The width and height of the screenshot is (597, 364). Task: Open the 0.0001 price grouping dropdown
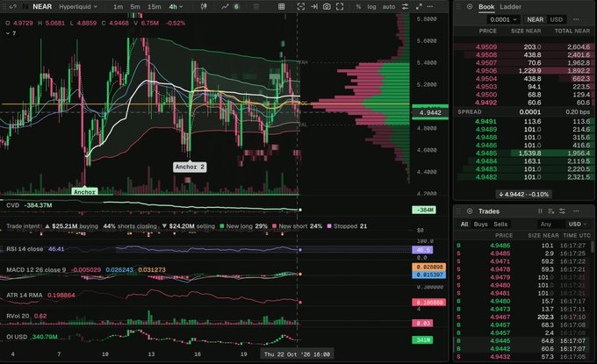pyautogui.click(x=503, y=19)
